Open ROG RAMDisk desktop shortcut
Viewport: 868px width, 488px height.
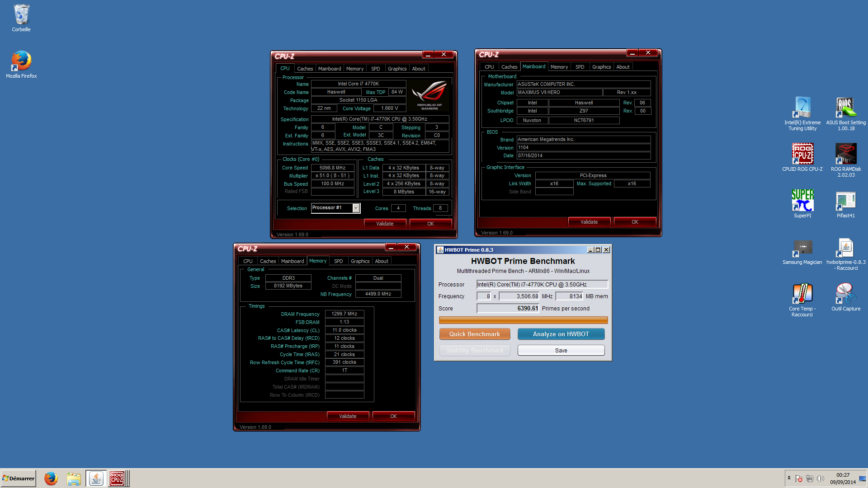click(x=846, y=160)
